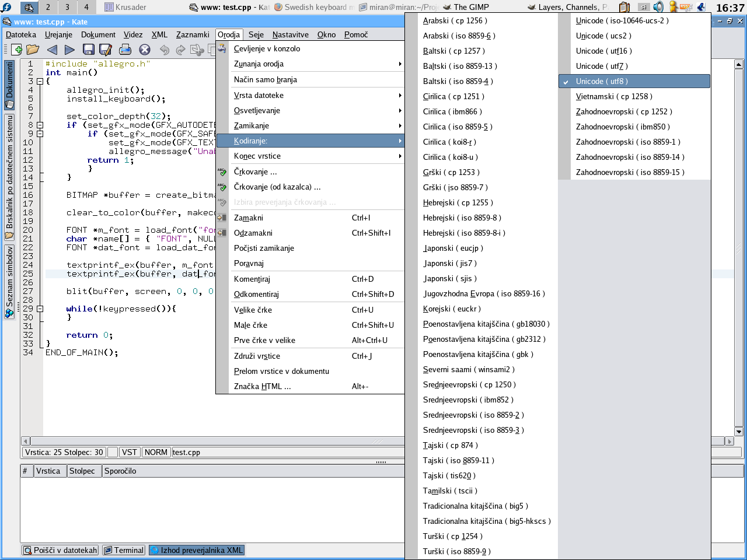The image size is (747, 560).
Task: Click the New document toolbar icon
Action: tap(16, 50)
